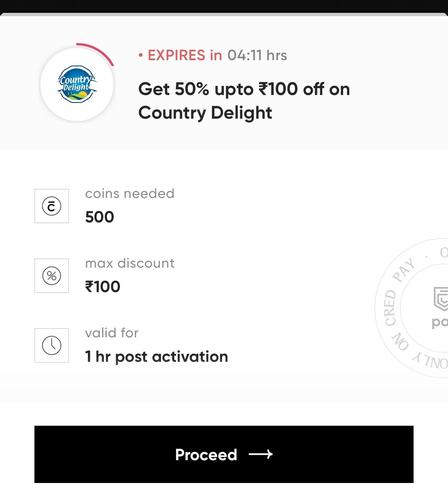Tap the Proceed button
The width and height of the screenshot is (448, 500).
click(224, 454)
